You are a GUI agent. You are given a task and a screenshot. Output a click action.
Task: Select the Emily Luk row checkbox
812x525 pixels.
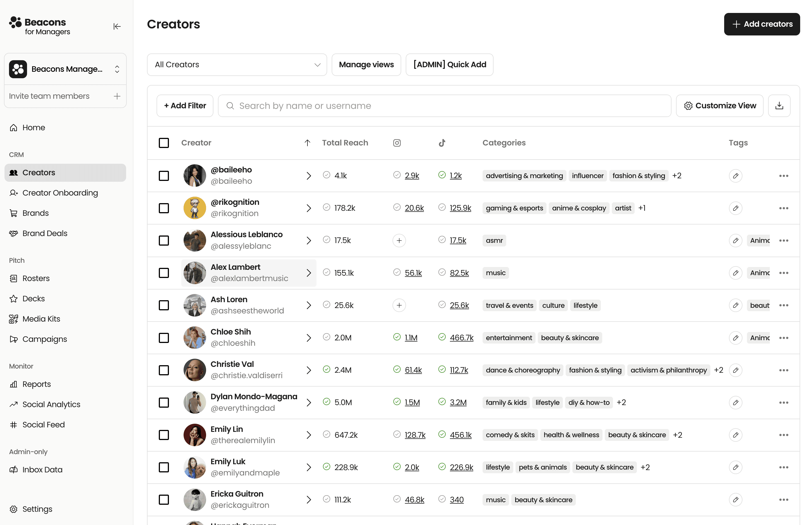pyautogui.click(x=164, y=467)
